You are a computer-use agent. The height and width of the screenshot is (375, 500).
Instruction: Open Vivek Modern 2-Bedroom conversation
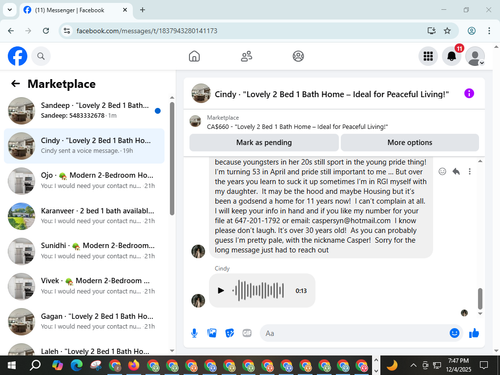coord(84,286)
